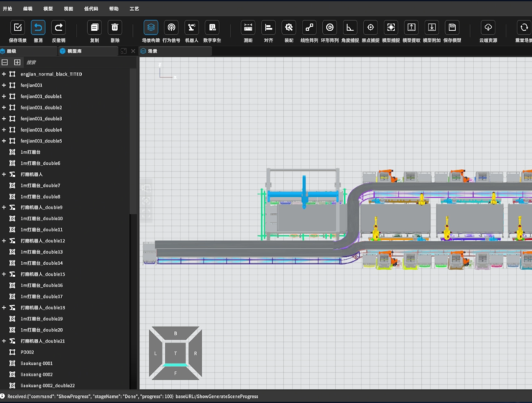532x403 pixels.
Task: Open the 开始 menu
Action: pos(7,9)
